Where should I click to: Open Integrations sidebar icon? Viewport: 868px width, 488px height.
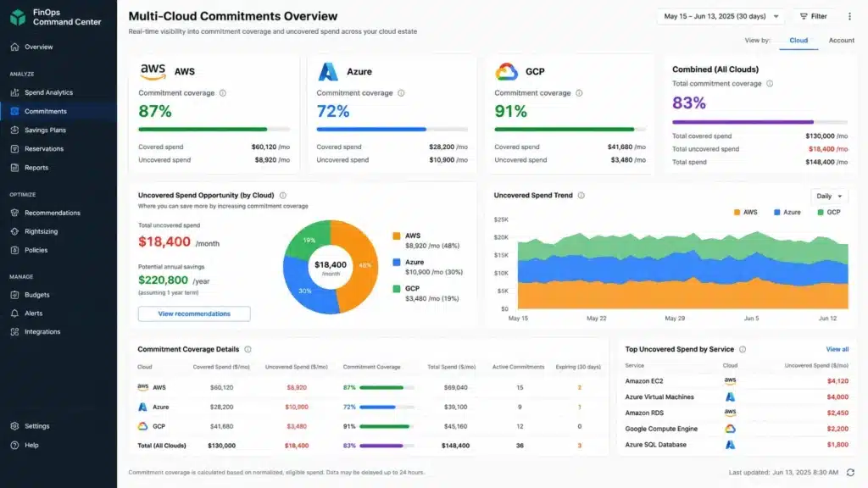15,332
